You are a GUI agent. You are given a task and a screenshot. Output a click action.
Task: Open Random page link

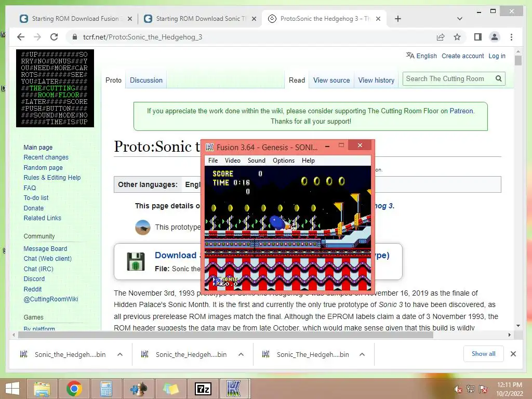(x=43, y=168)
